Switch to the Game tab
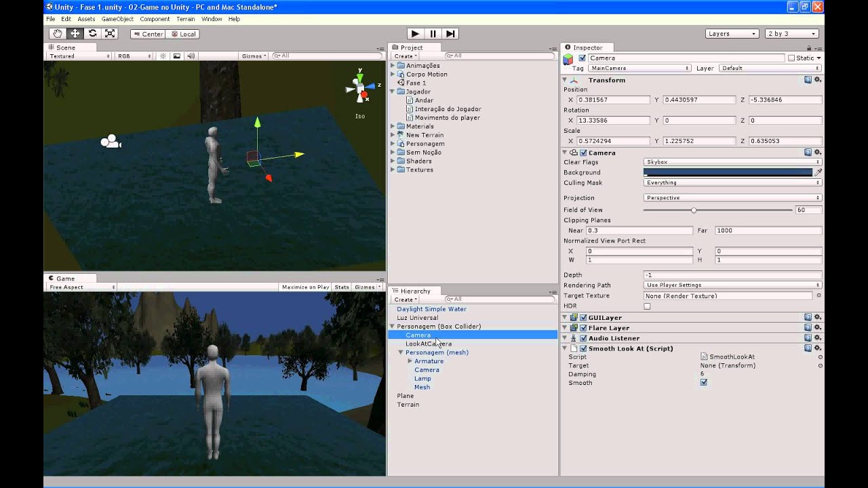Screen dimensions: 868x488 pyautogui.click(x=65, y=279)
